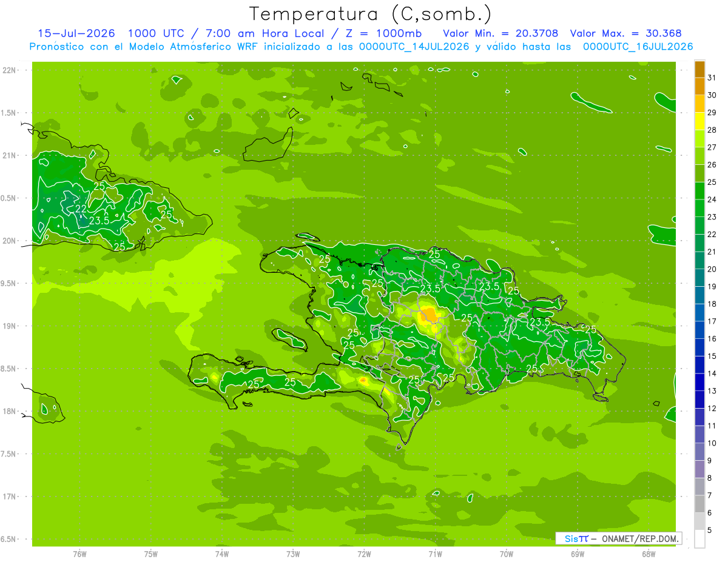Click the "68W" longitude axis label
This screenshot has height=562, width=728.
[649, 554]
